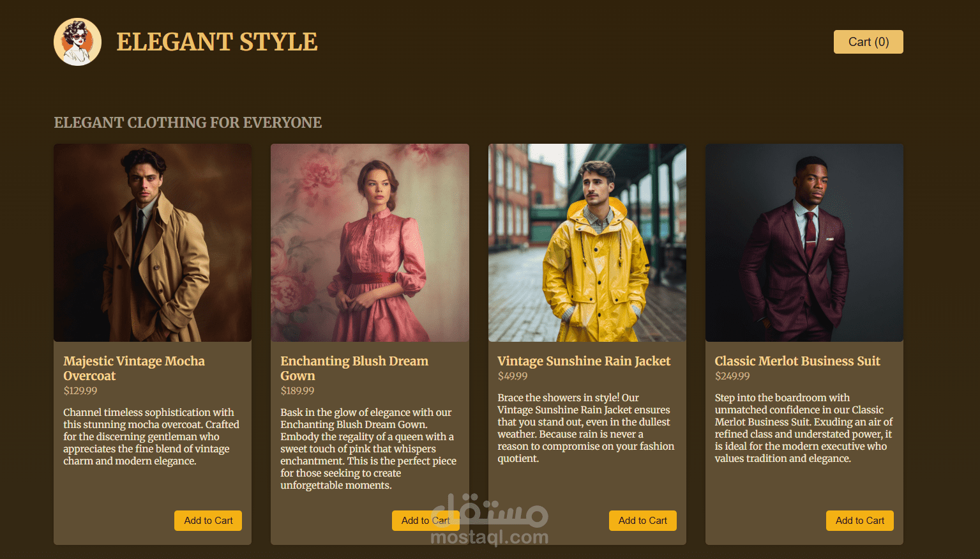
Task: Open the mocha overcoat product photo
Action: pyautogui.click(x=153, y=241)
